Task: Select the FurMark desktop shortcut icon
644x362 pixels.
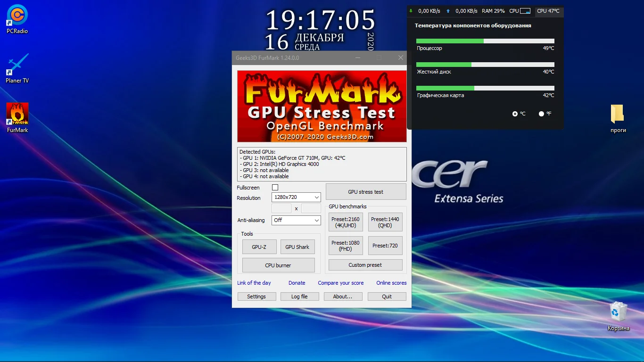Action: pyautogui.click(x=17, y=118)
